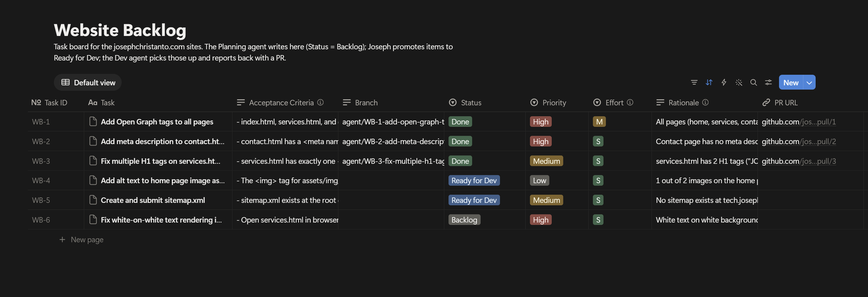Click the page icon for WB-3 task
Screen dimensions: 868x297
[x=93, y=161]
